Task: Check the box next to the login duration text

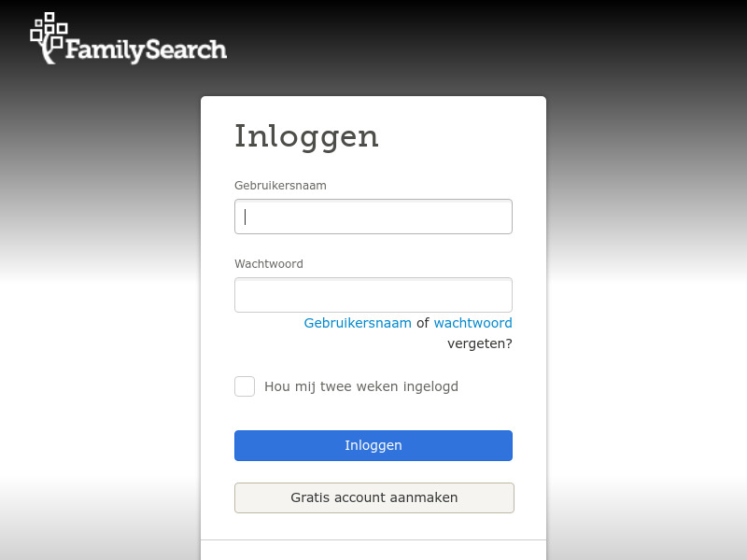Action: 245,385
